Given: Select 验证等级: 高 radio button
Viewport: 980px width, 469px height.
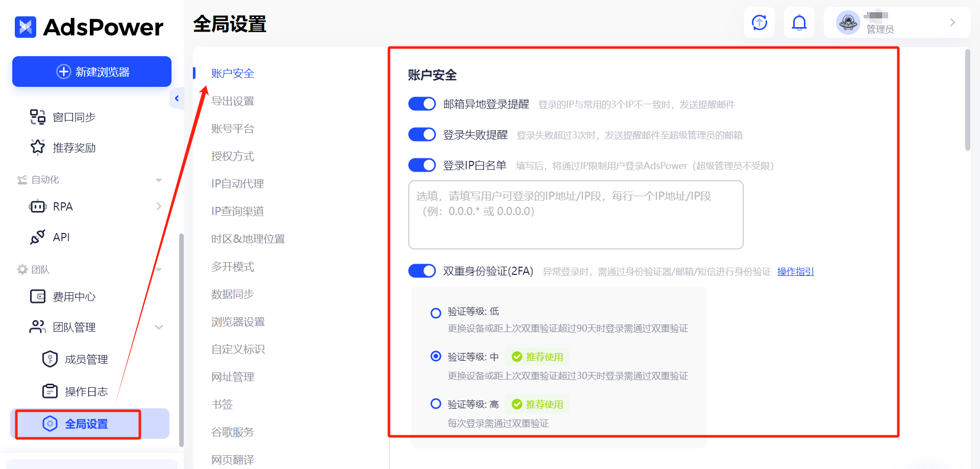Looking at the screenshot, I should click(436, 404).
